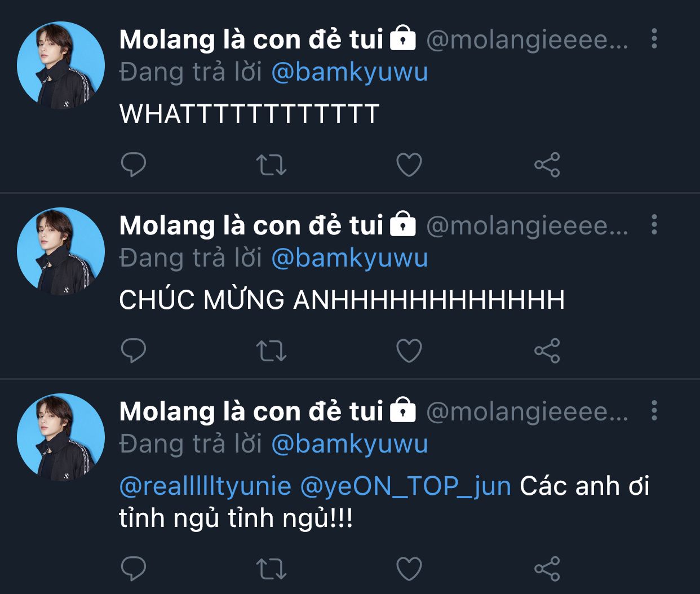Reply to the WHATTTTTTTTTTTT tweet

click(134, 165)
